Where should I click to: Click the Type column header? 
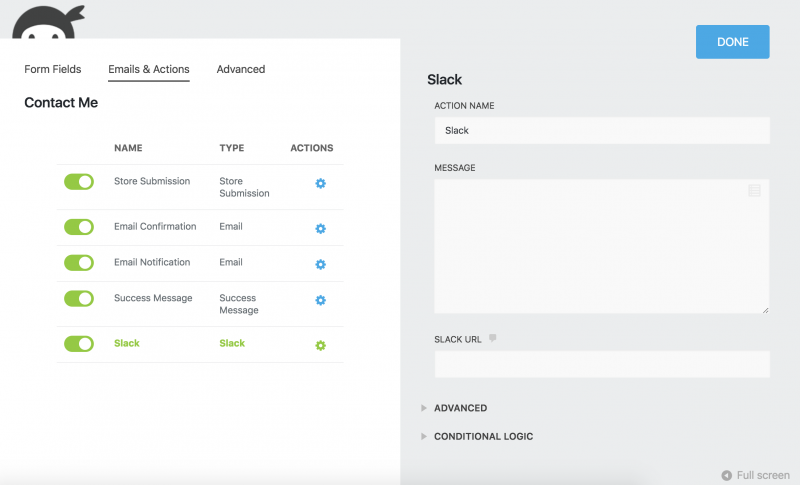(x=232, y=148)
